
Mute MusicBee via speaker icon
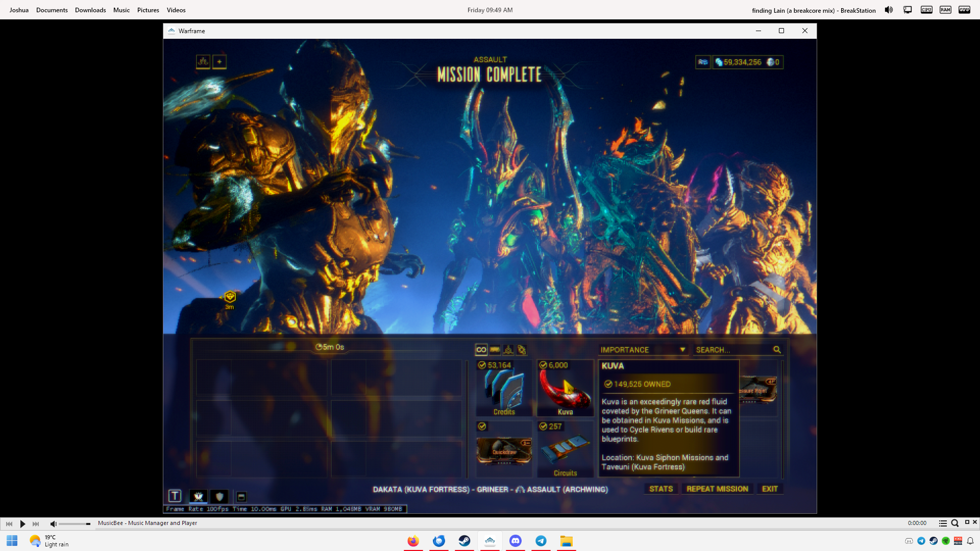tap(53, 523)
